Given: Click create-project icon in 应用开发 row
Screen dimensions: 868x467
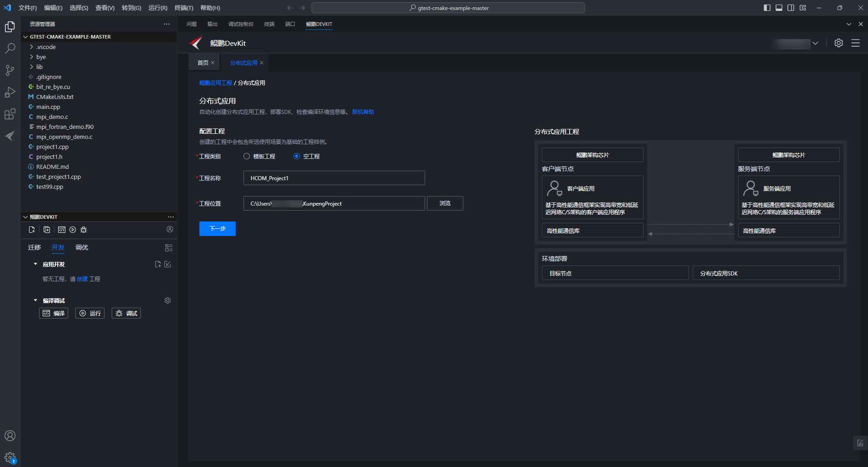Looking at the screenshot, I should [158, 264].
